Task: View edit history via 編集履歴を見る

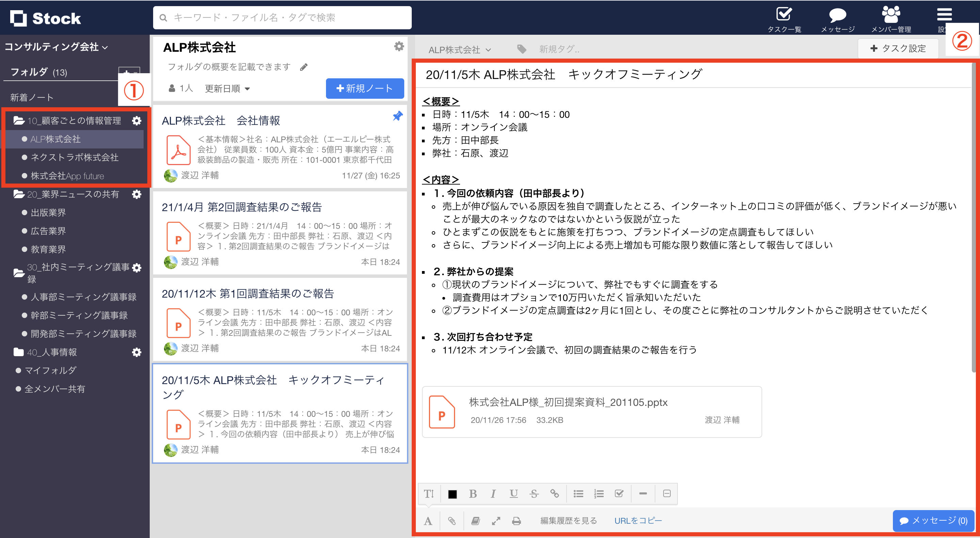Action: pyautogui.click(x=568, y=521)
